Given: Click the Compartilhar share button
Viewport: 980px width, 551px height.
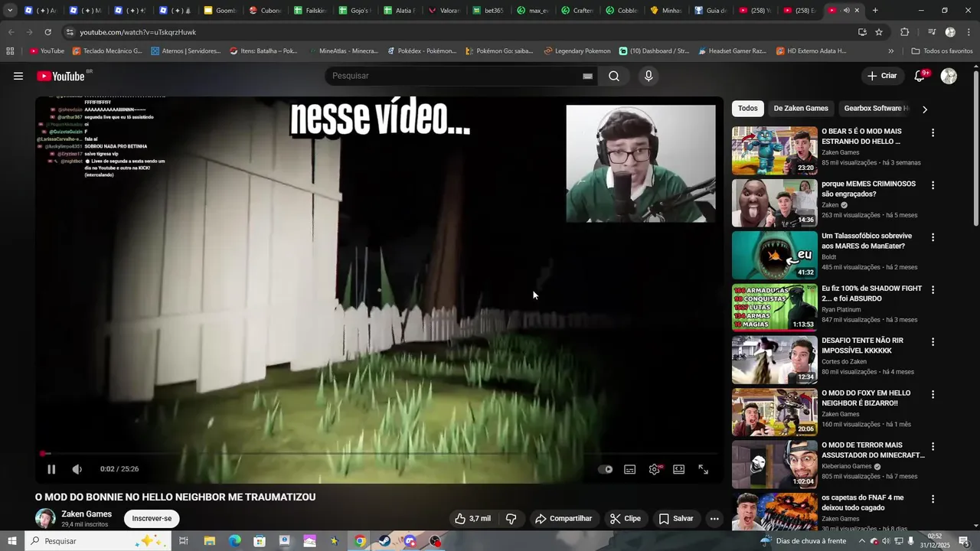Looking at the screenshot, I should (x=563, y=518).
